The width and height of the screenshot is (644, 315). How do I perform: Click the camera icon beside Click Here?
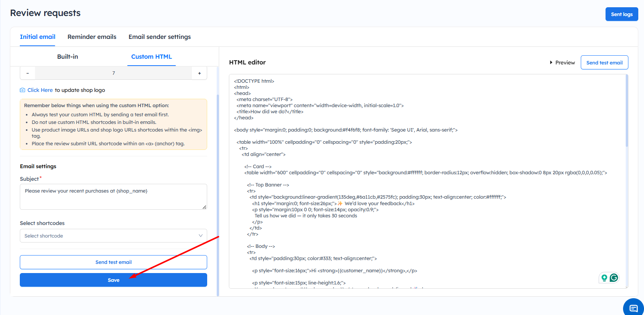tap(22, 90)
